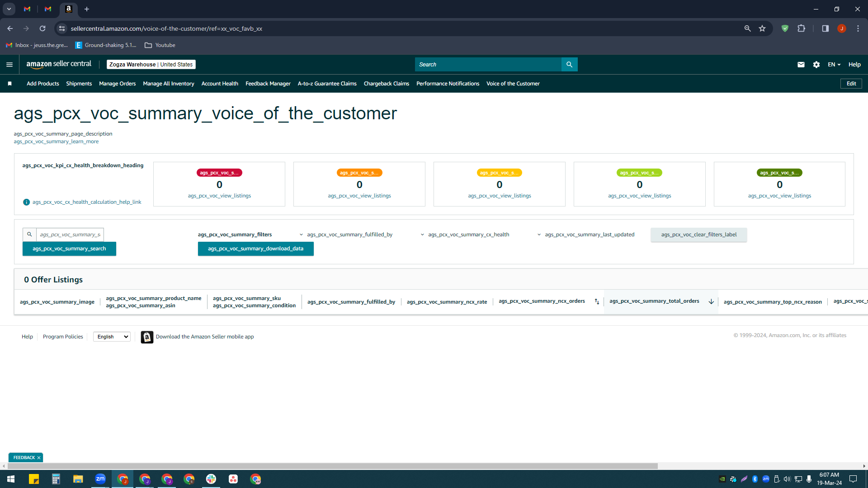Image resolution: width=868 pixels, height=488 pixels.
Task: Open Add Products menu item
Action: [x=43, y=84]
